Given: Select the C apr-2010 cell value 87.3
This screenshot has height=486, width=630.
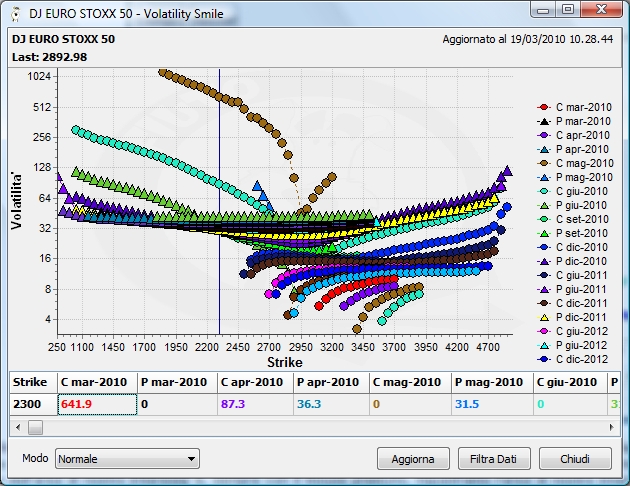Looking at the screenshot, I should click(x=255, y=404).
